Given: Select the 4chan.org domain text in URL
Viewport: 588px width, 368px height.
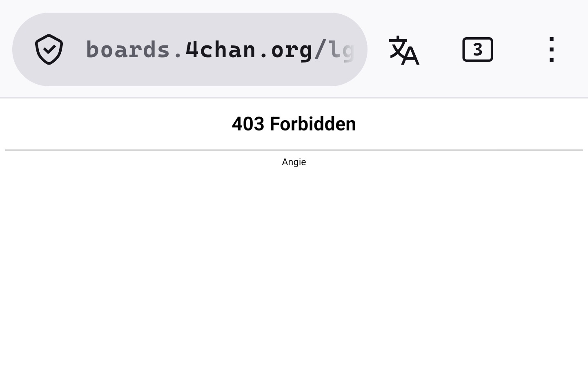Looking at the screenshot, I should click(x=249, y=50).
